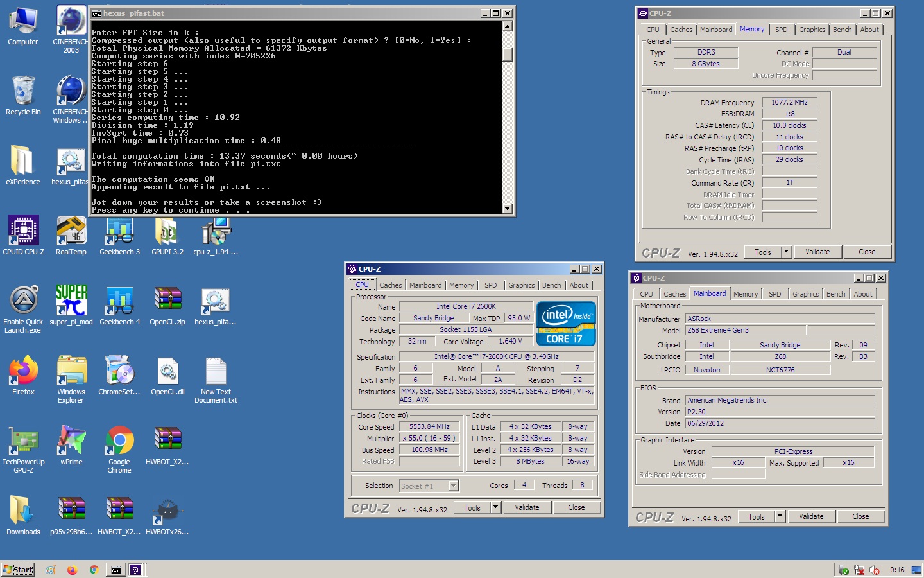Click Validate in the Memory window
Image resolution: width=924 pixels, height=578 pixels.
817,252
